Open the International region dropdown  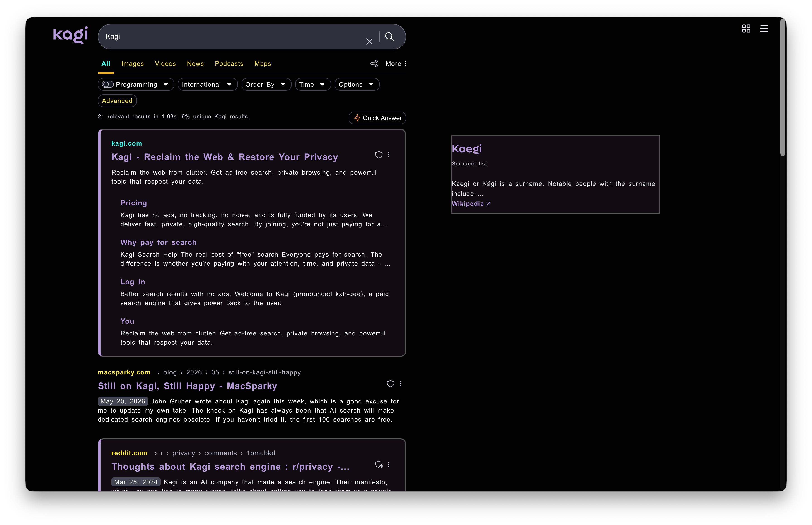pos(208,85)
